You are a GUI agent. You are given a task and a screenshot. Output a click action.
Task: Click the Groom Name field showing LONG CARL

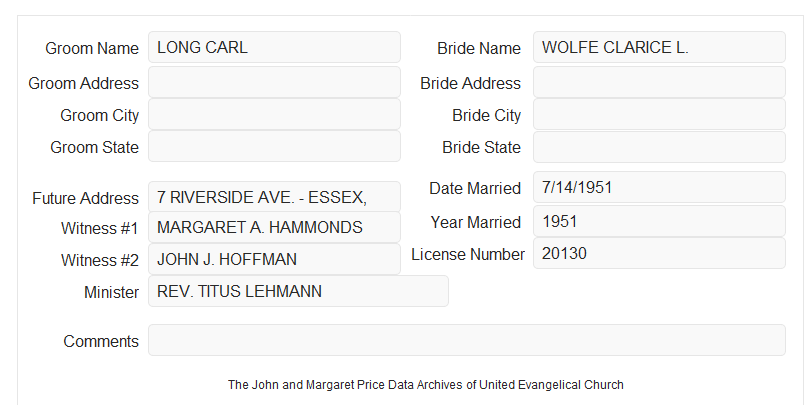click(x=274, y=47)
